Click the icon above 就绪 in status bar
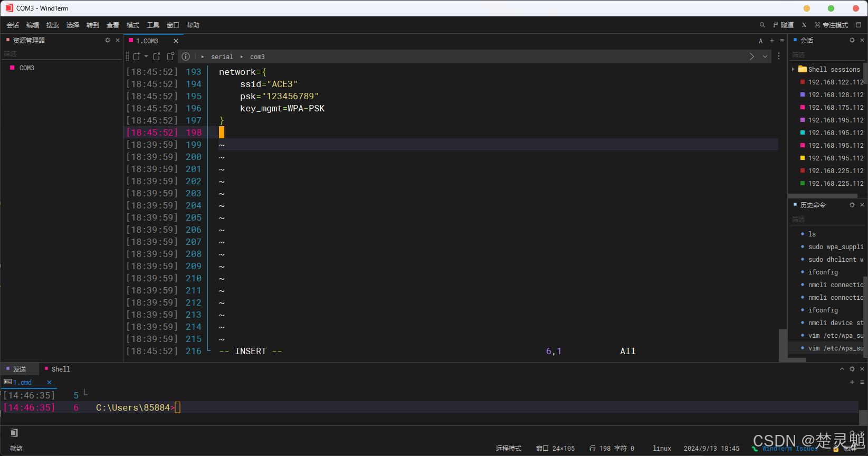868x456 pixels. [14, 433]
